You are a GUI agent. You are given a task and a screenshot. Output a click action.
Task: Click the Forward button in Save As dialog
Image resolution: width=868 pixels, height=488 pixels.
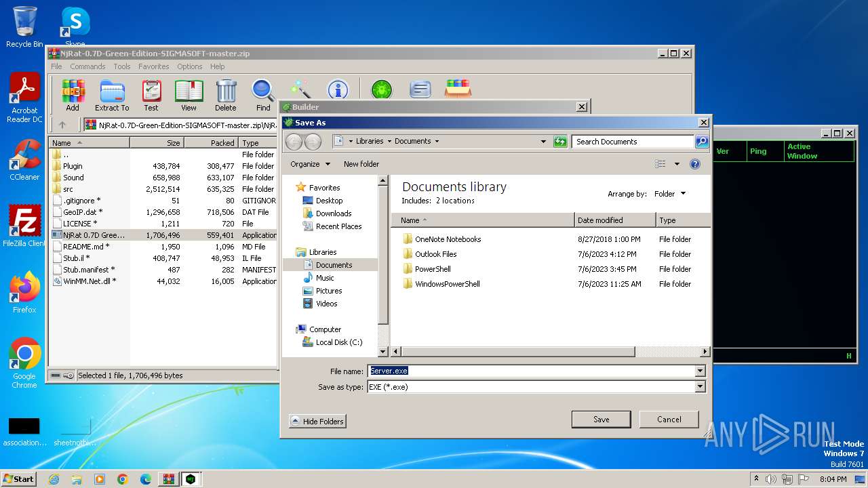click(313, 142)
